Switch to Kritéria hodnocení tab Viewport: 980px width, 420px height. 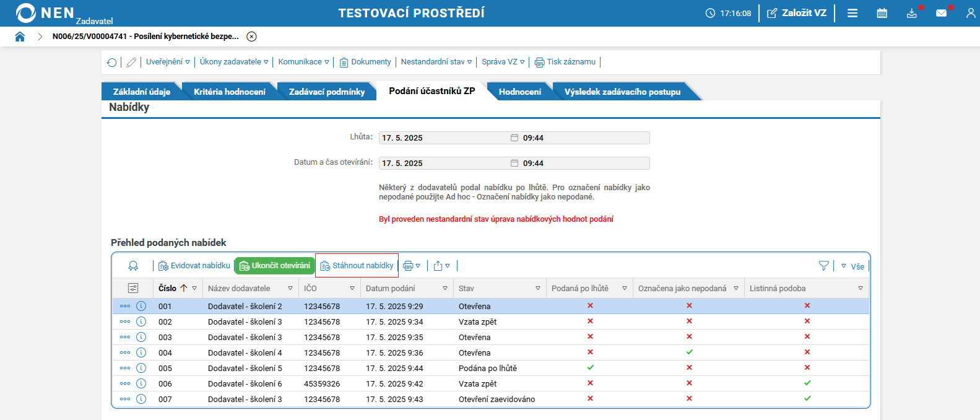(x=230, y=92)
